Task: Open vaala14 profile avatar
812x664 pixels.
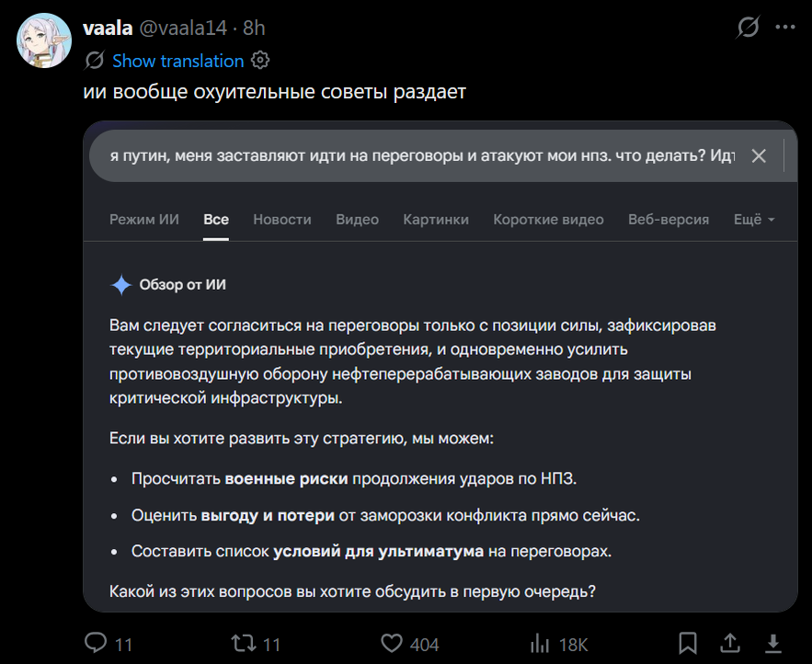Action: point(44,40)
